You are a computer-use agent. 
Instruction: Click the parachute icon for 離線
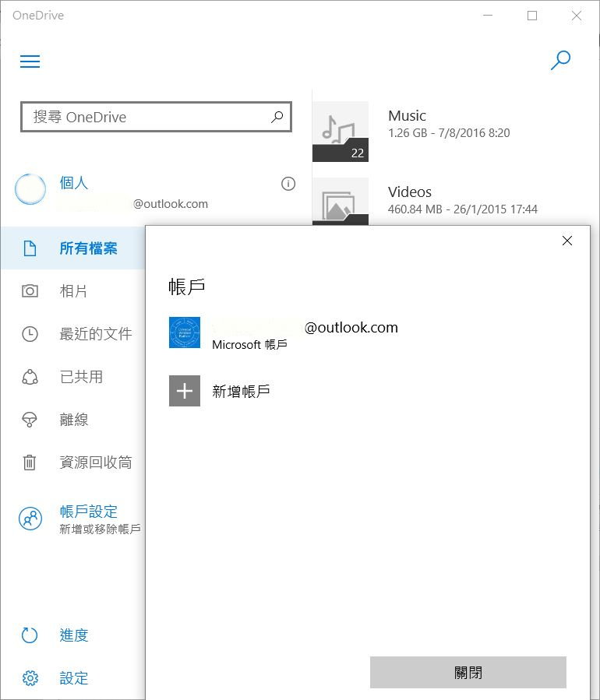click(30, 420)
